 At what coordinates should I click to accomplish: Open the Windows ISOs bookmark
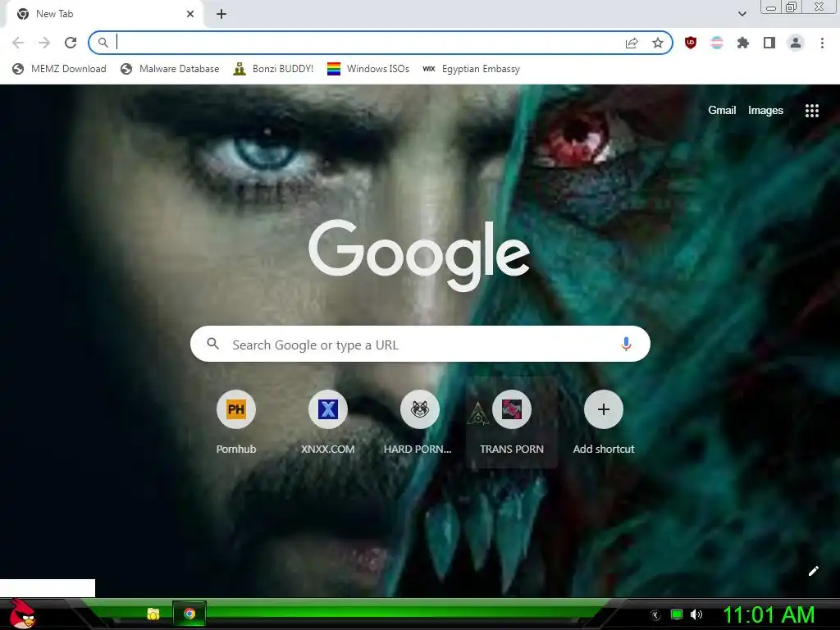point(368,69)
